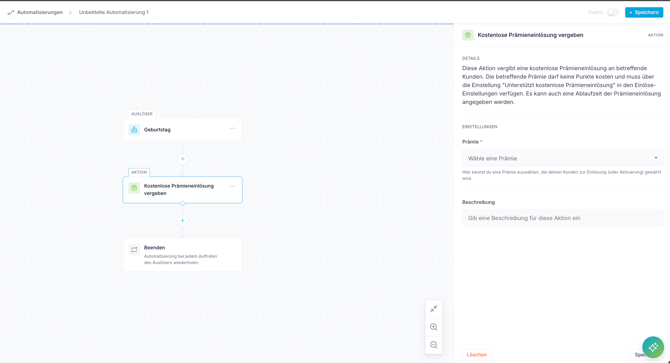
Task: Add a step below the Geburtstag trigger
Action: tap(182, 159)
